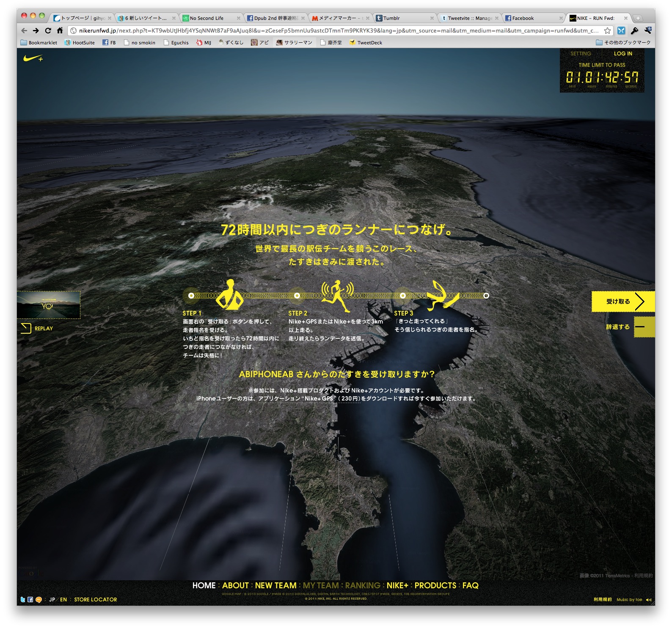Click the Twitter icon in the footer
Screen dimensions: 672x631
click(23, 599)
